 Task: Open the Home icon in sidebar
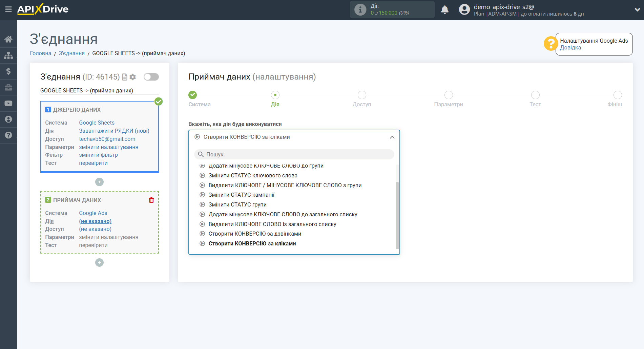click(x=8, y=39)
